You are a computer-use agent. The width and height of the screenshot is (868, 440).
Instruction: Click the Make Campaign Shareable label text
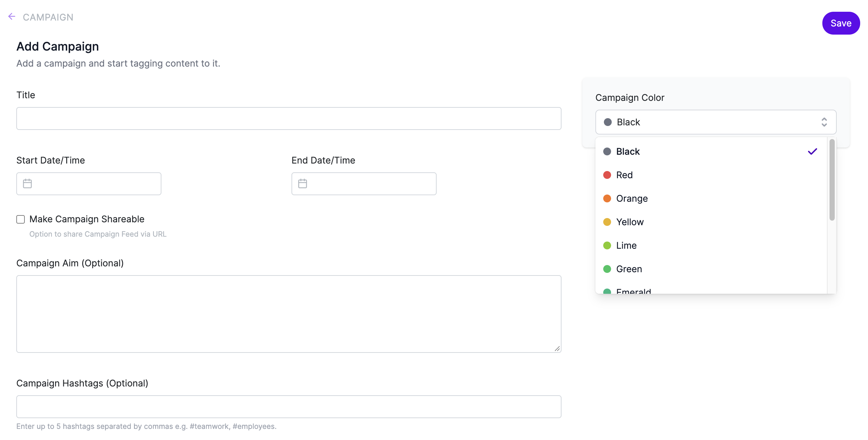pos(87,219)
